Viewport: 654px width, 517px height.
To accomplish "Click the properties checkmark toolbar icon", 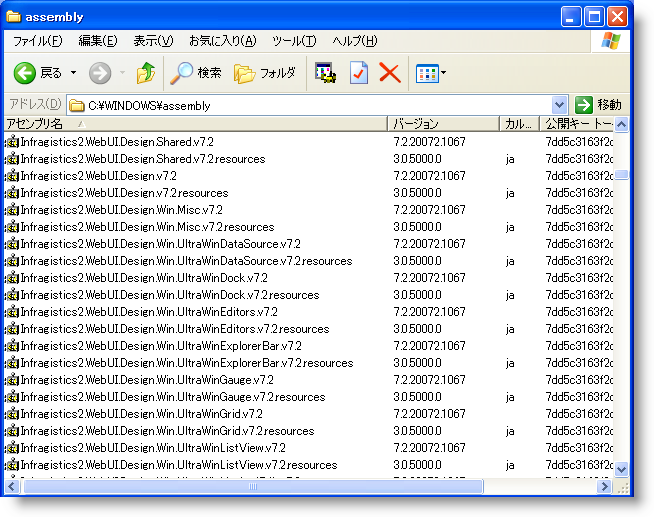I will 358,73.
